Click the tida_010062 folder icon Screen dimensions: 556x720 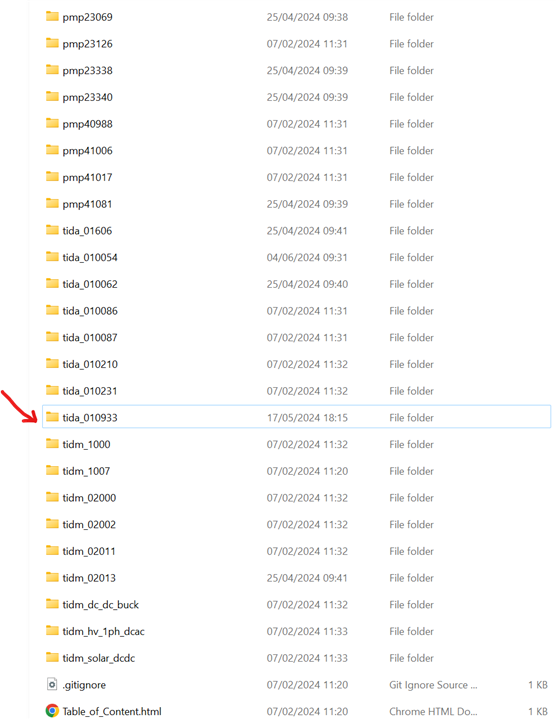point(52,283)
